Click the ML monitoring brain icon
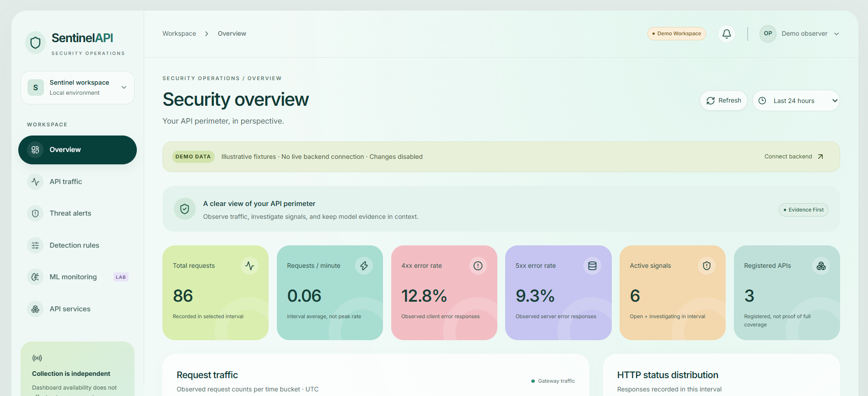The image size is (868, 396). point(35,277)
